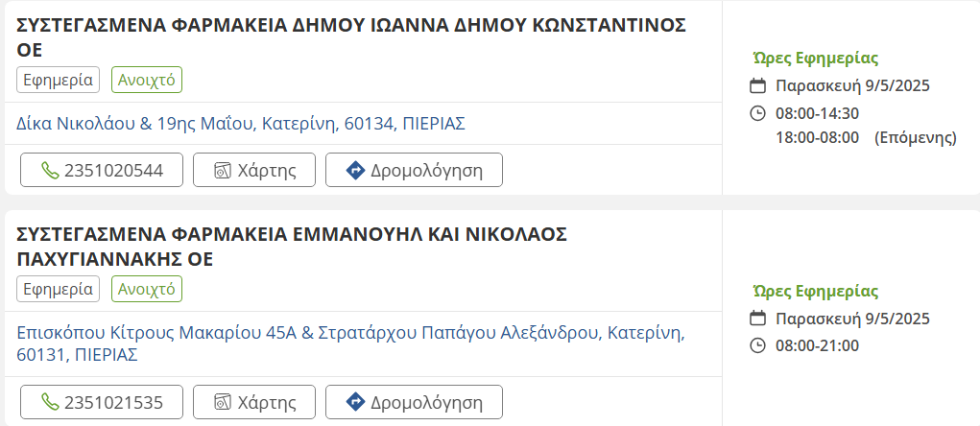Viewport: 980px width, 426px height.
Task: Click directions diamond icon for Δήμου pharmacy
Action: [x=354, y=171]
